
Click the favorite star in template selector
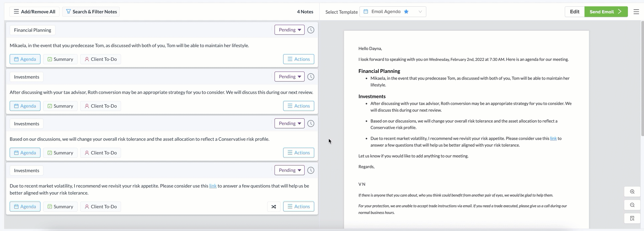(x=406, y=12)
